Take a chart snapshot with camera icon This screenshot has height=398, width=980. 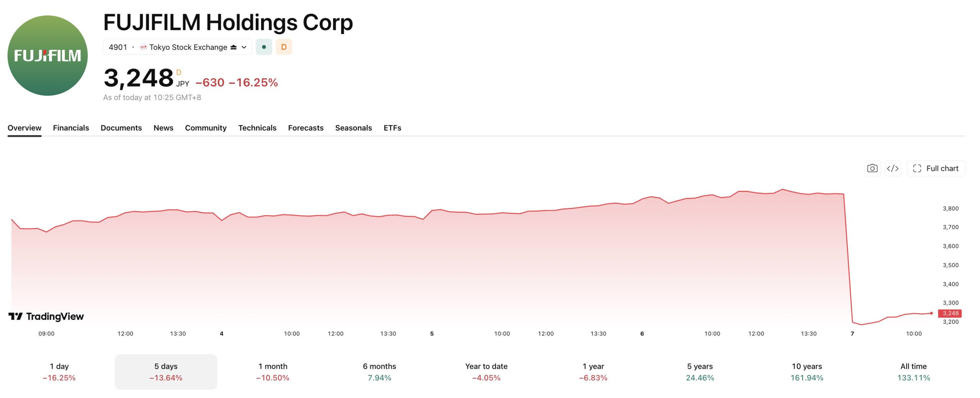(872, 168)
